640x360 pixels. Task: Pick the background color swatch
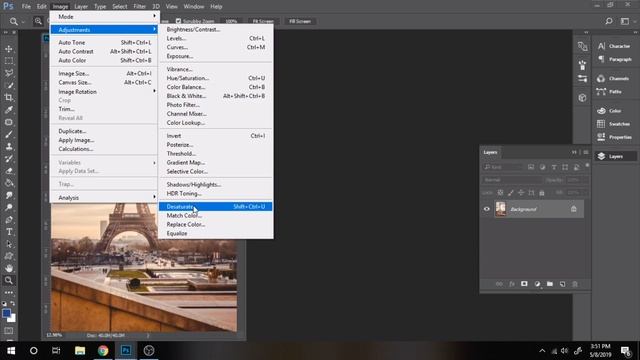[12, 318]
